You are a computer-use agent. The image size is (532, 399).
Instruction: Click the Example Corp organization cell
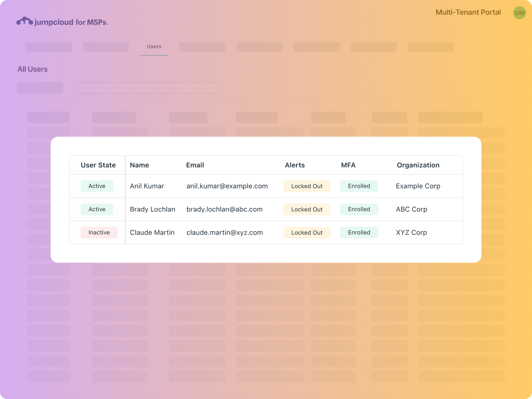pos(418,186)
